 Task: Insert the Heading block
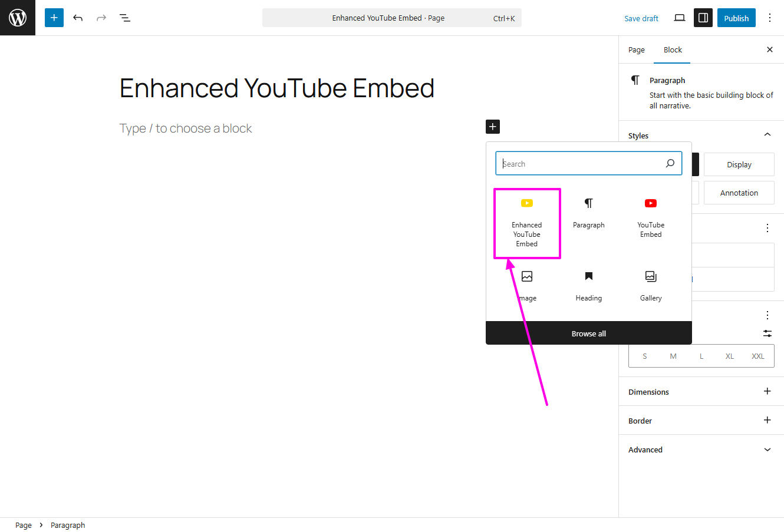click(589, 286)
